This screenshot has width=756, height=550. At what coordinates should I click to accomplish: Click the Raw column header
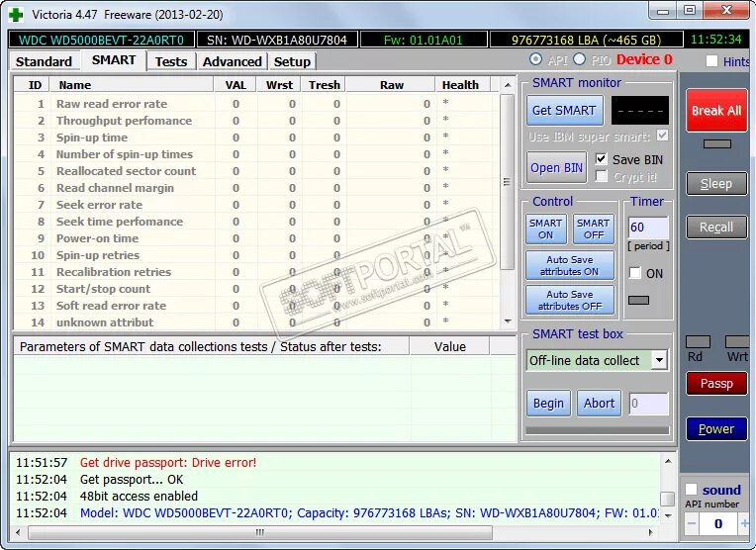tap(392, 85)
